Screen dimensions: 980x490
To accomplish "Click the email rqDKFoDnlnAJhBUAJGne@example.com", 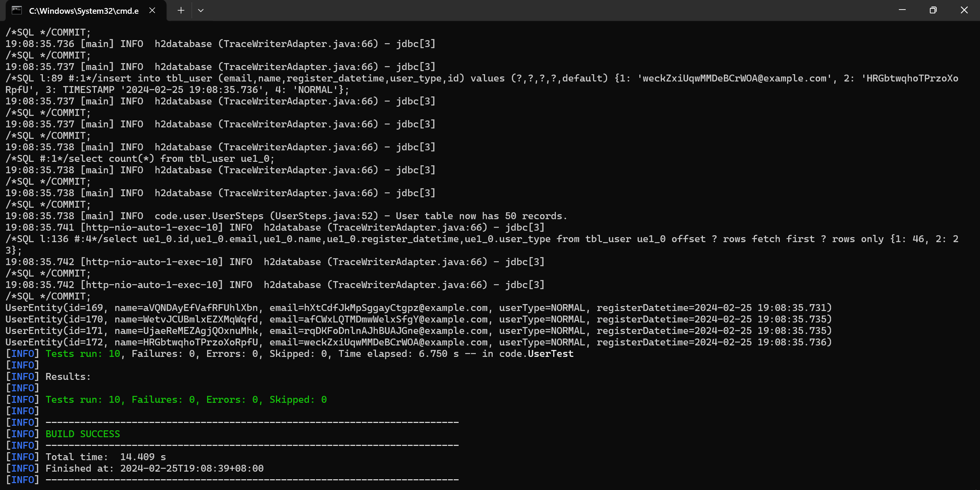I will [x=396, y=330].
